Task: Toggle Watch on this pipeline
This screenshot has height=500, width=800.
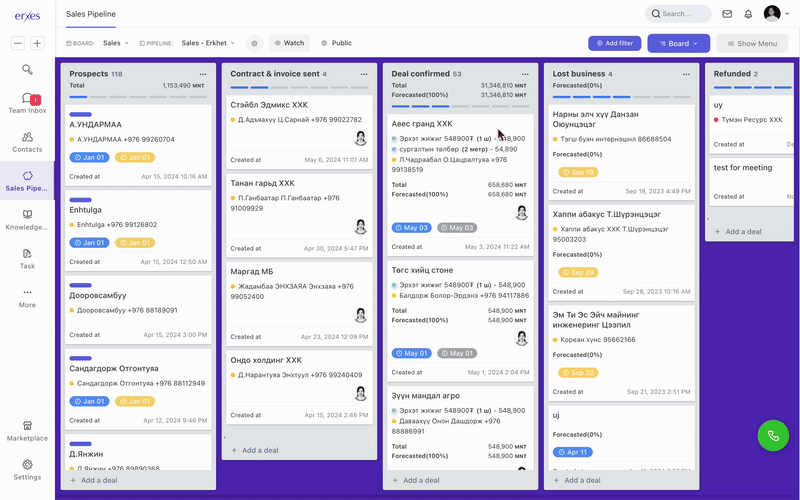Action: 289,43
